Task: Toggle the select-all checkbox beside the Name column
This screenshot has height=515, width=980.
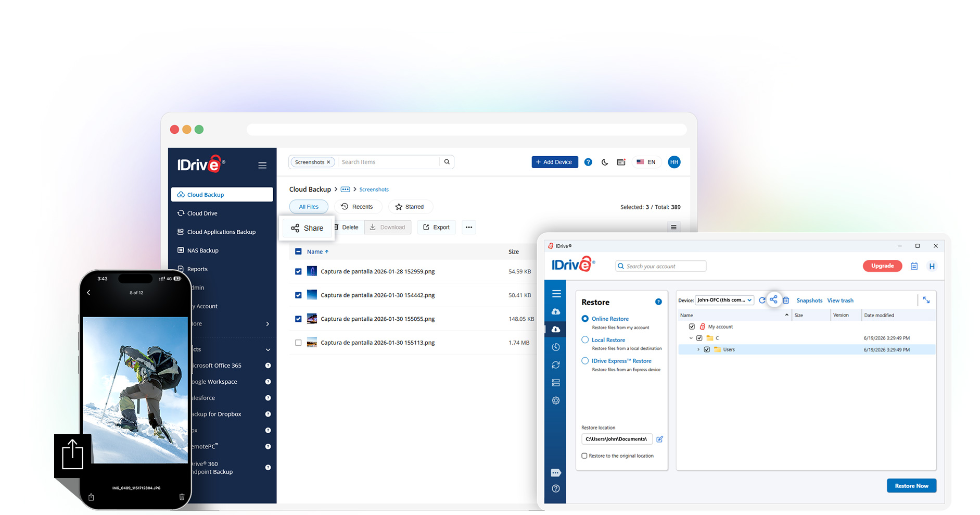Action: pos(298,252)
